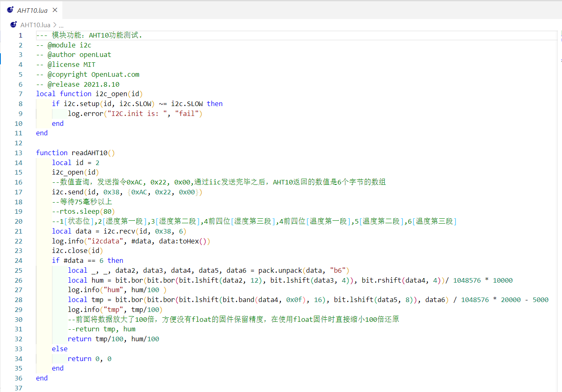Click the value 5000 on line 28
Screen dimensions: 562x392
(x=541, y=300)
